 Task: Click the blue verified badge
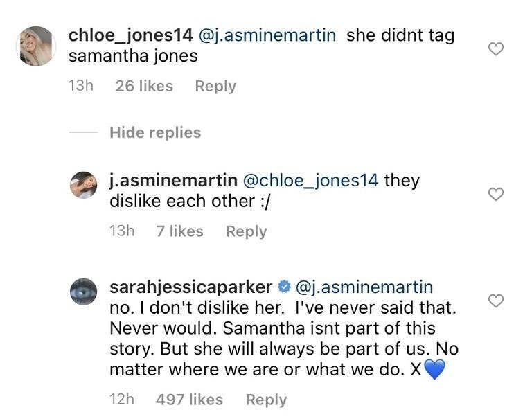tap(283, 287)
